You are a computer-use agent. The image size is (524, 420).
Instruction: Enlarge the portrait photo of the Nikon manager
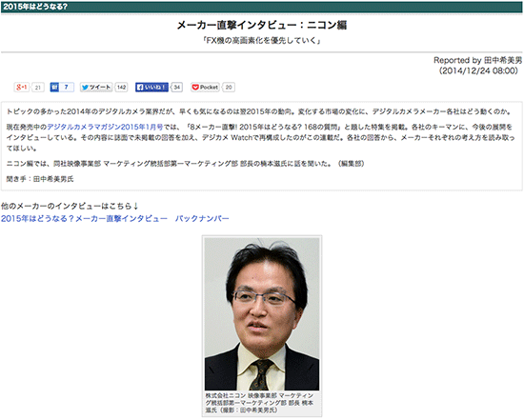point(262,313)
